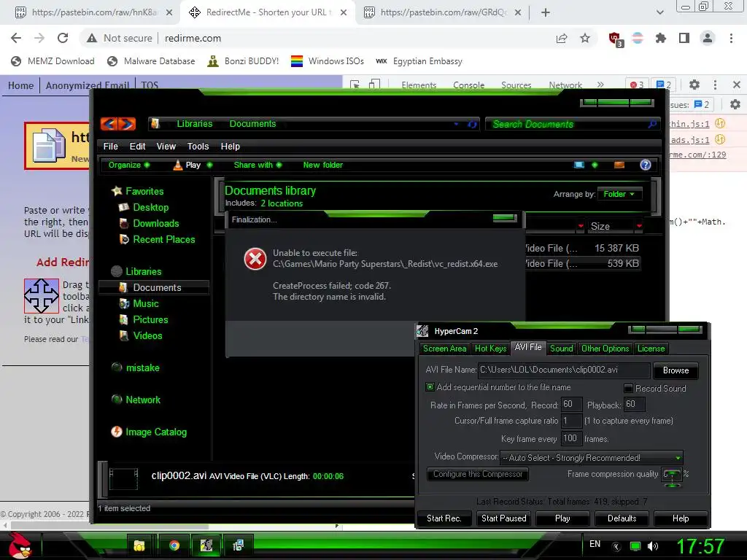Select Downloads in Favorites

pos(156,223)
